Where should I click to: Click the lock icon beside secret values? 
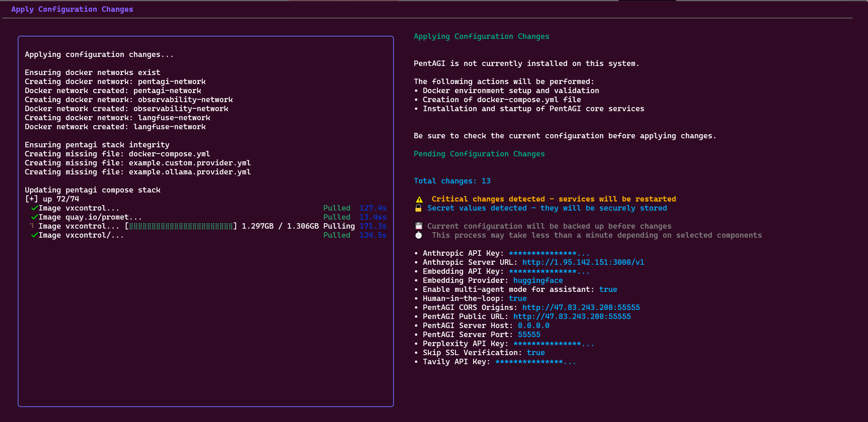(x=418, y=208)
